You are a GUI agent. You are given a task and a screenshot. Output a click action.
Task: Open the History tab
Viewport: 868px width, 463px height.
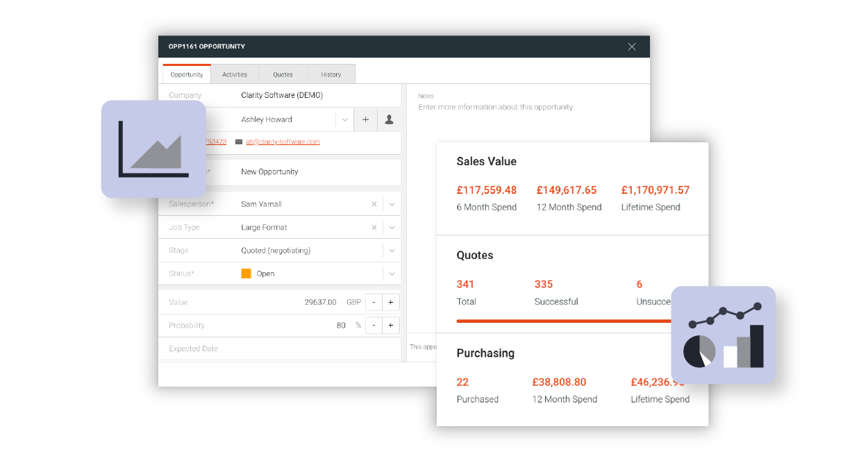pos(331,74)
